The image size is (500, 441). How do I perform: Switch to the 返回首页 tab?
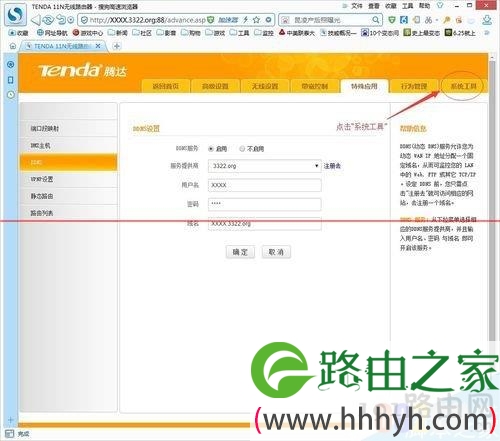tap(166, 86)
